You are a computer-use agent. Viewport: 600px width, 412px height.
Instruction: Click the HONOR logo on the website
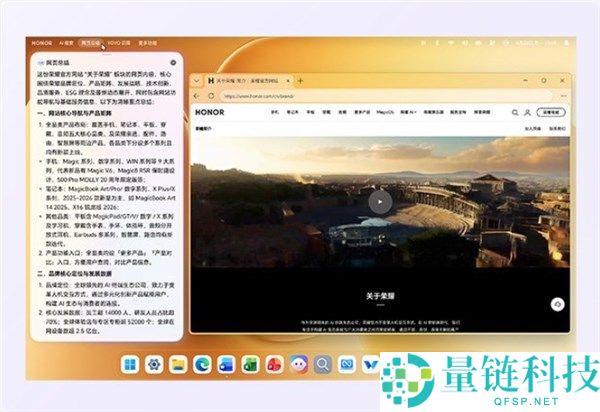[209, 112]
